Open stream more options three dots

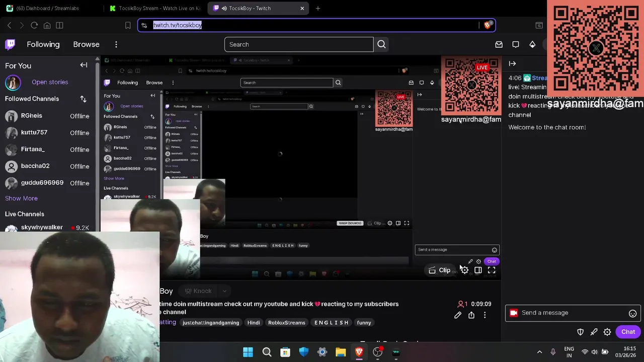[485, 315]
